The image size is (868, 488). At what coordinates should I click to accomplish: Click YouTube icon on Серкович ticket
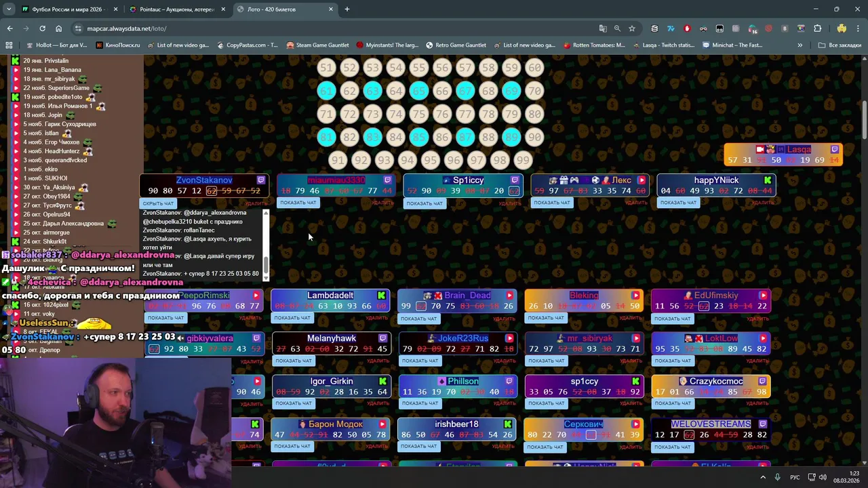(x=636, y=424)
